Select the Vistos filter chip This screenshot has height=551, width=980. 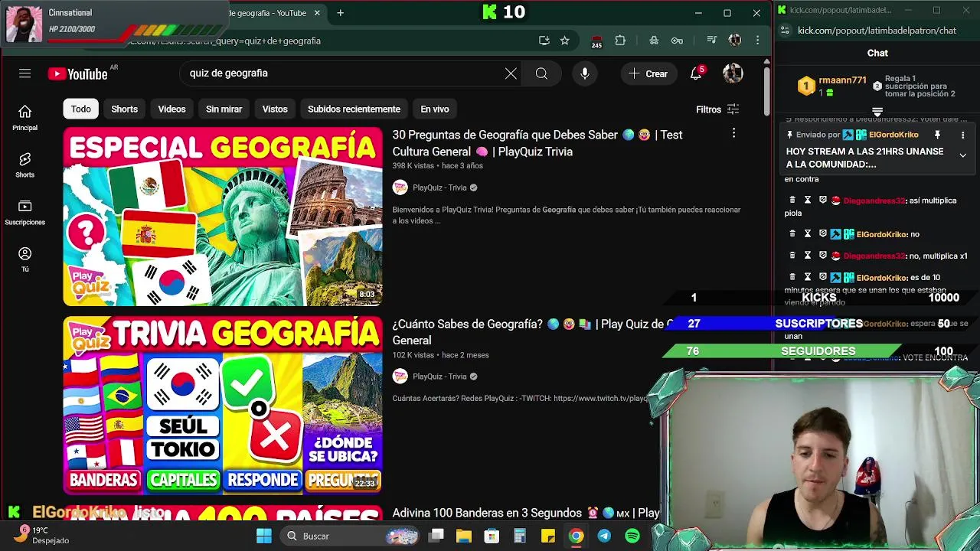pyautogui.click(x=275, y=109)
